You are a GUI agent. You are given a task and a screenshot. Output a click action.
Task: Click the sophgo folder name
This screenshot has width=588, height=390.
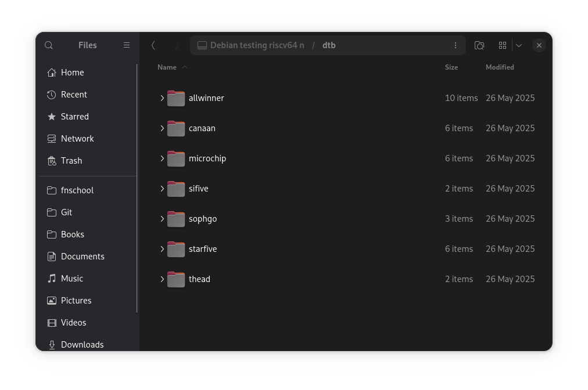(203, 219)
